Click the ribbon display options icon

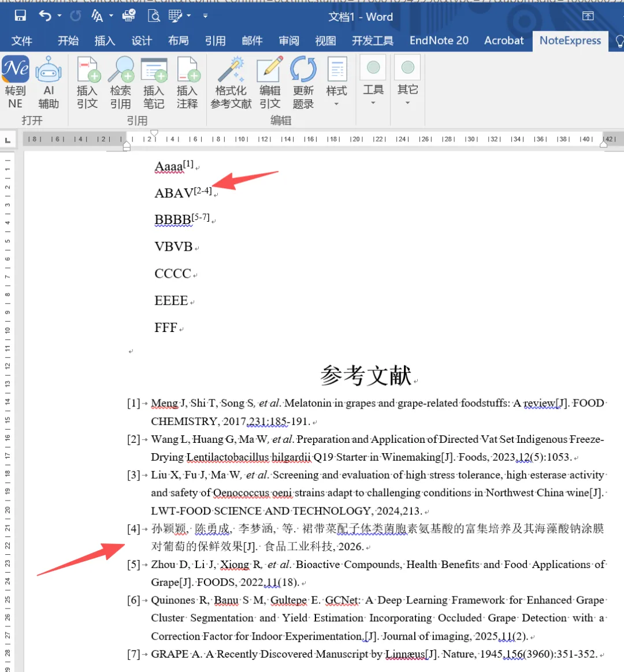point(588,16)
